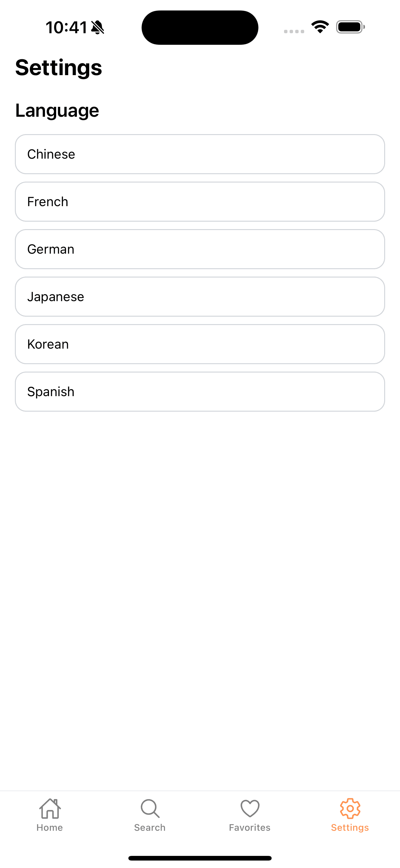Tap the Favorites heart icon
This screenshot has width=400, height=868.
click(x=250, y=808)
